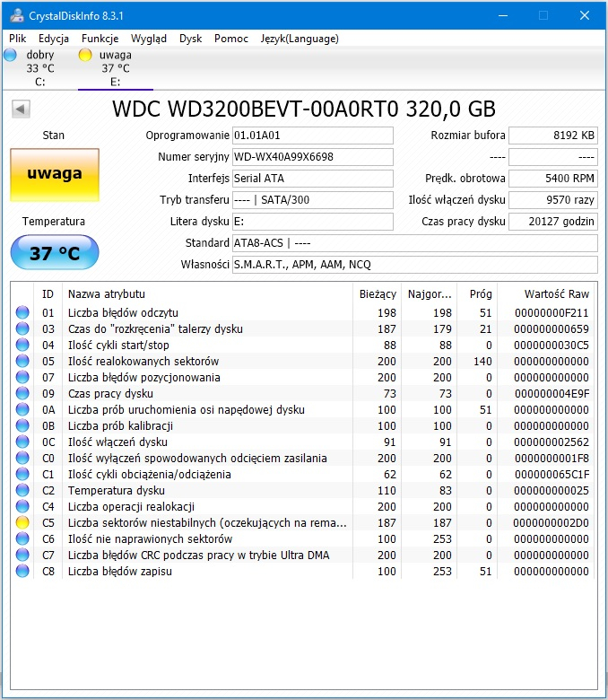This screenshot has width=608, height=700.
Task: Click raw value 0000000002D0
Action: pos(551,522)
